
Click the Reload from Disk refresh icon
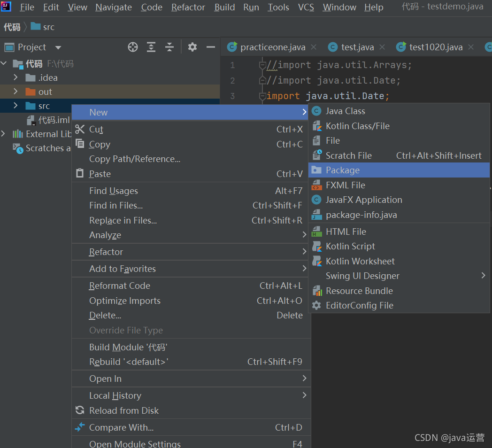point(80,410)
